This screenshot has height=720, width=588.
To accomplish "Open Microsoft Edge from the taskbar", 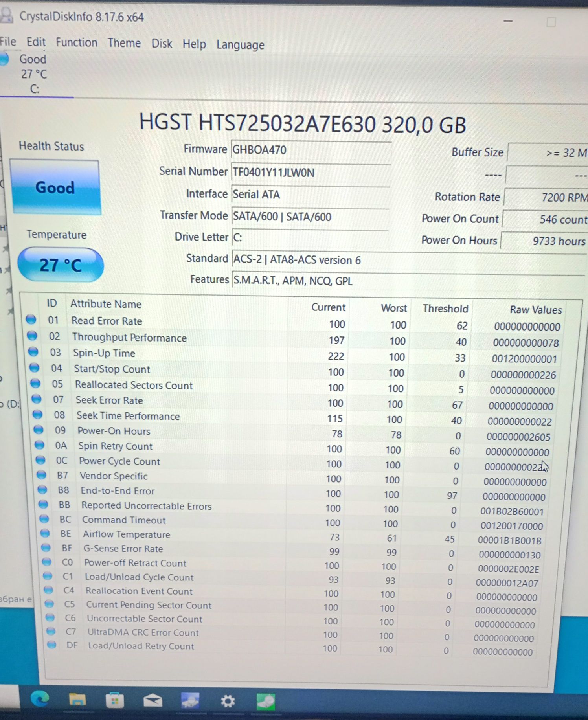I will pyautogui.click(x=40, y=699).
